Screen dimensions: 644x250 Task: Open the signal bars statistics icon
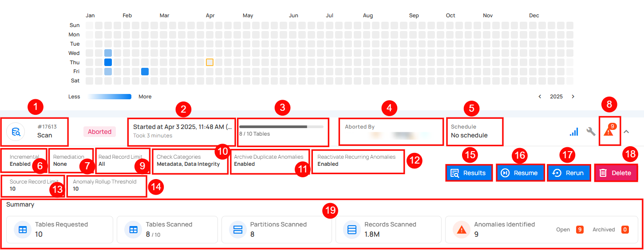(574, 132)
